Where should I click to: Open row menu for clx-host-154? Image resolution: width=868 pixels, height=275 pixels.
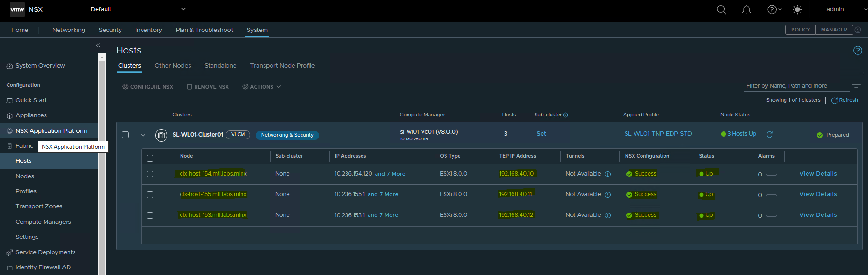[x=166, y=174]
